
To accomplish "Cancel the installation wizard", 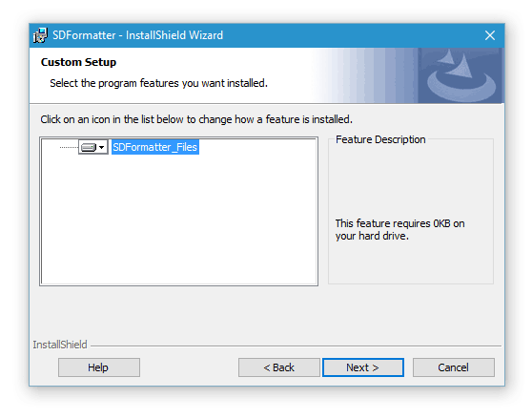I will point(454,367).
